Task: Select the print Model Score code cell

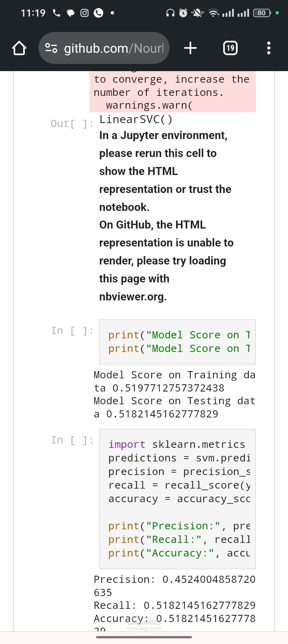Action: point(178,342)
